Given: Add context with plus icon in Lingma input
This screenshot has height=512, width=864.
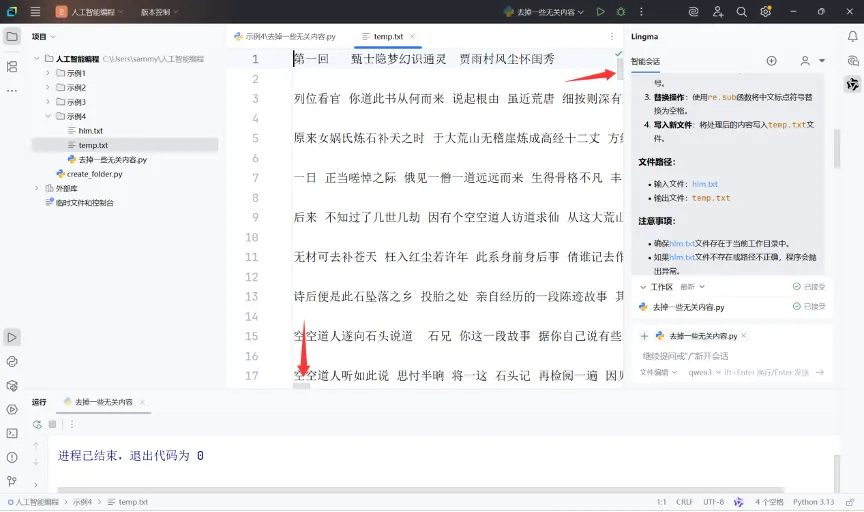Looking at the screenshot, I should (x=644, y=336).
